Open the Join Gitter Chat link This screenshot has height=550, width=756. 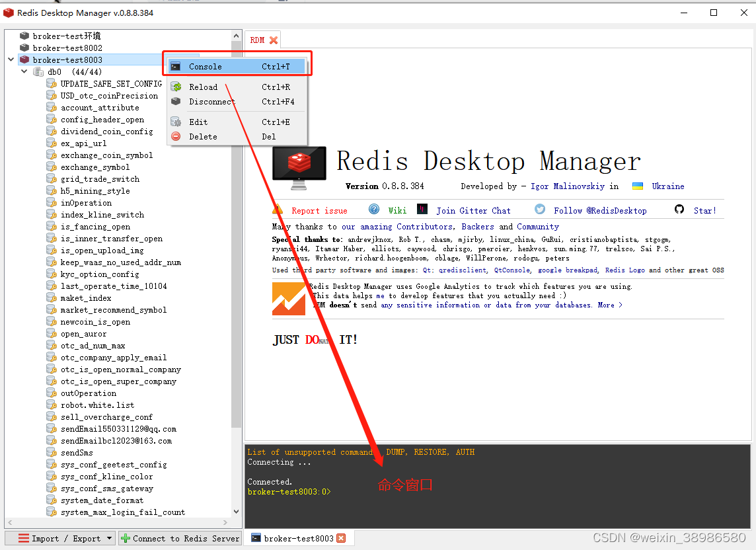tap(474, 210)
